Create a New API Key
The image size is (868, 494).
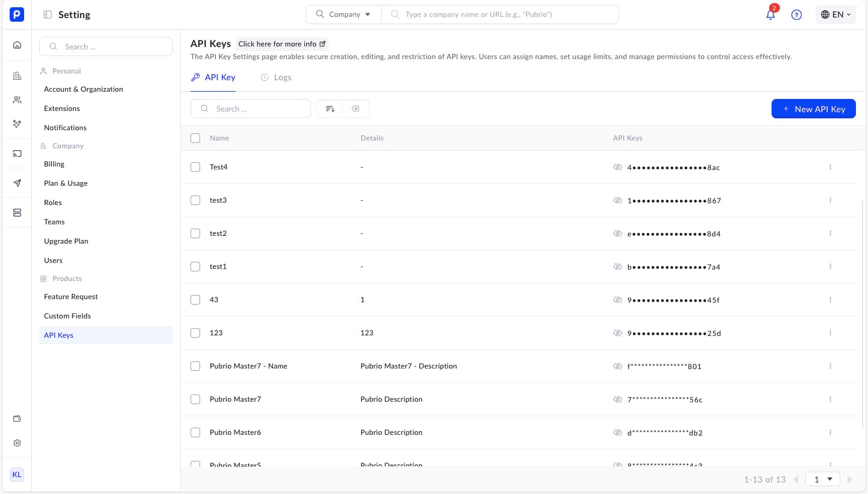click(813, 109)
